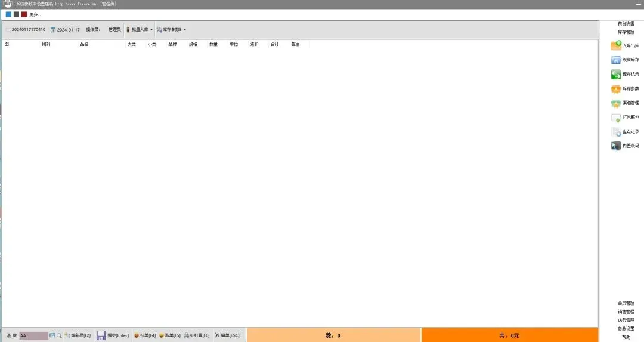Click 补打票[F6] reprint button
This screenshot has height=342, width=644.
click(196, 335)
